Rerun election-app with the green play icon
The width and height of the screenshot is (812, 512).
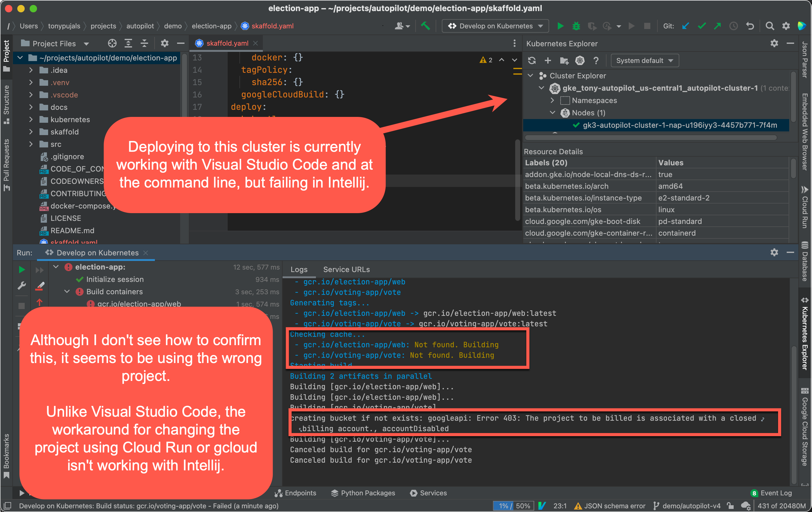click(22, 269)
